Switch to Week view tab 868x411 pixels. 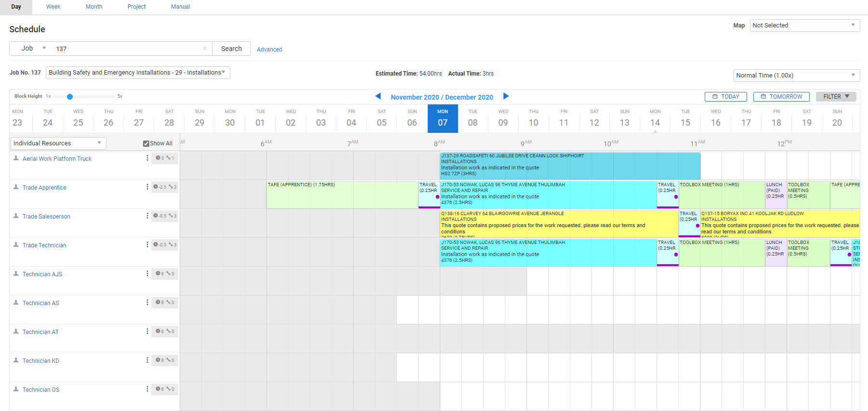[x=53, y=7]
